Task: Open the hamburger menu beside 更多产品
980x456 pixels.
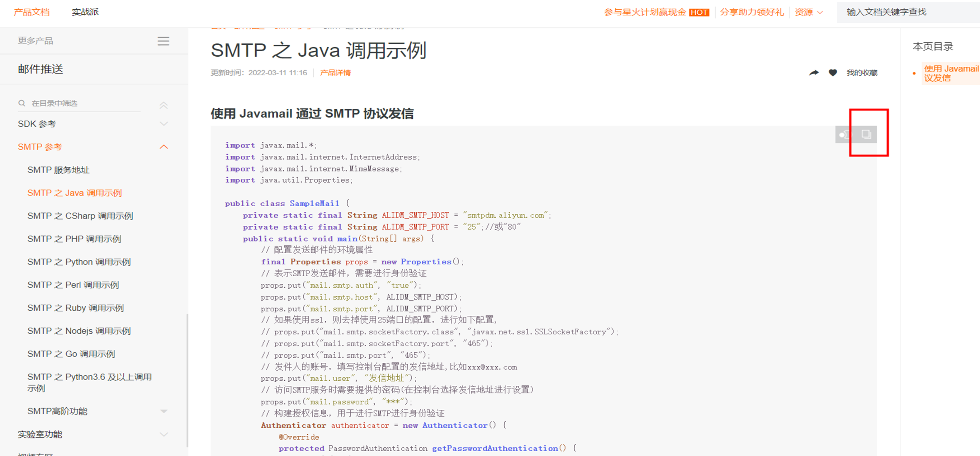Action: (x=164, y=41)
